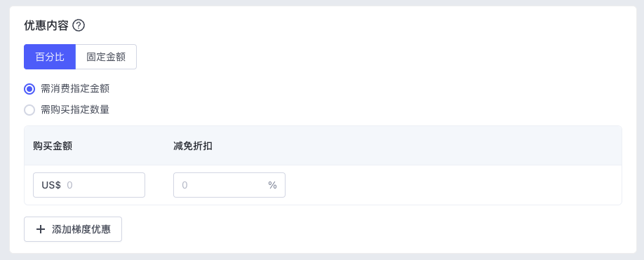Click the 优惠内容 section heading

[x=46, y=25]
